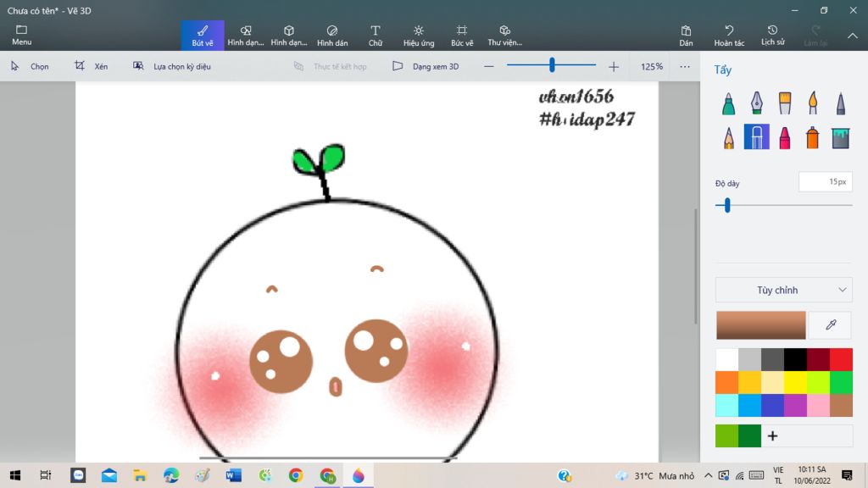Switch to the Hình dán stickers tab

pos(332,36)
